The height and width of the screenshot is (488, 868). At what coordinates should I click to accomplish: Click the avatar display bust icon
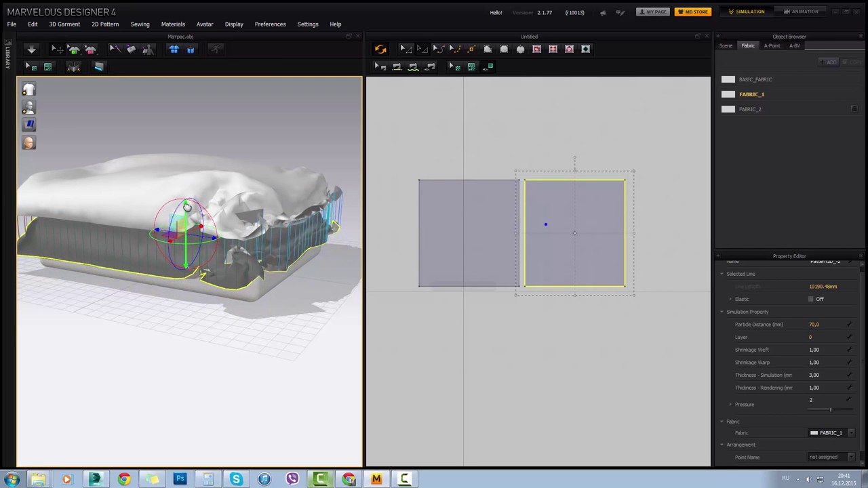click(28, 108)
